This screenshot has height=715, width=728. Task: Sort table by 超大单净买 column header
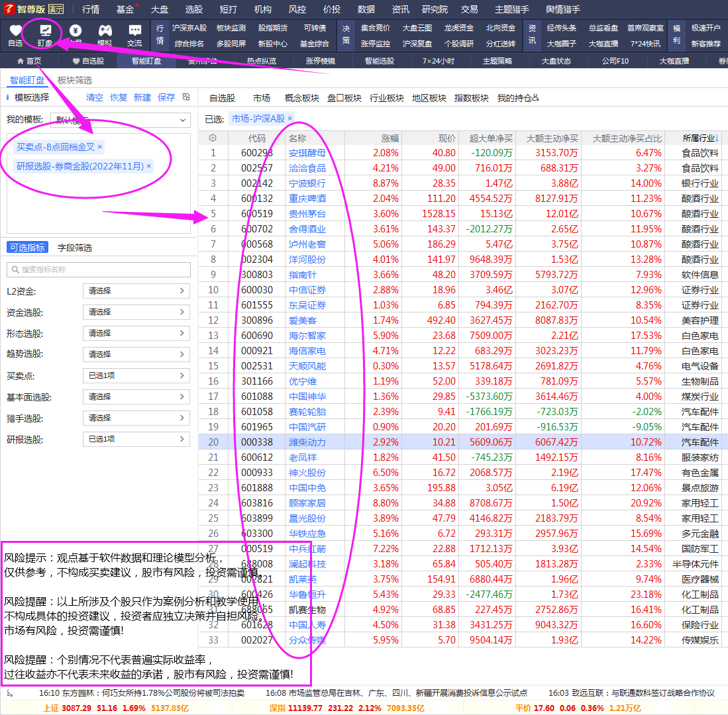point(491,138)
